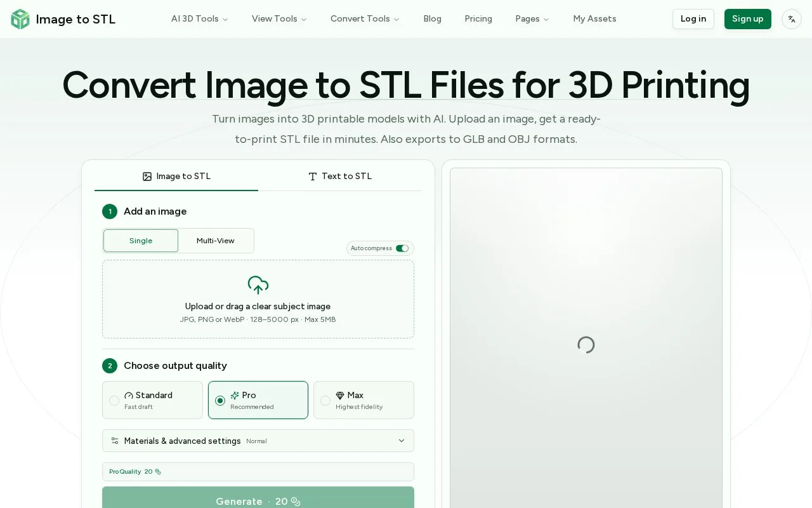Toggle the Auto compress switch
The image size is (812, 508).
[402, 248]
